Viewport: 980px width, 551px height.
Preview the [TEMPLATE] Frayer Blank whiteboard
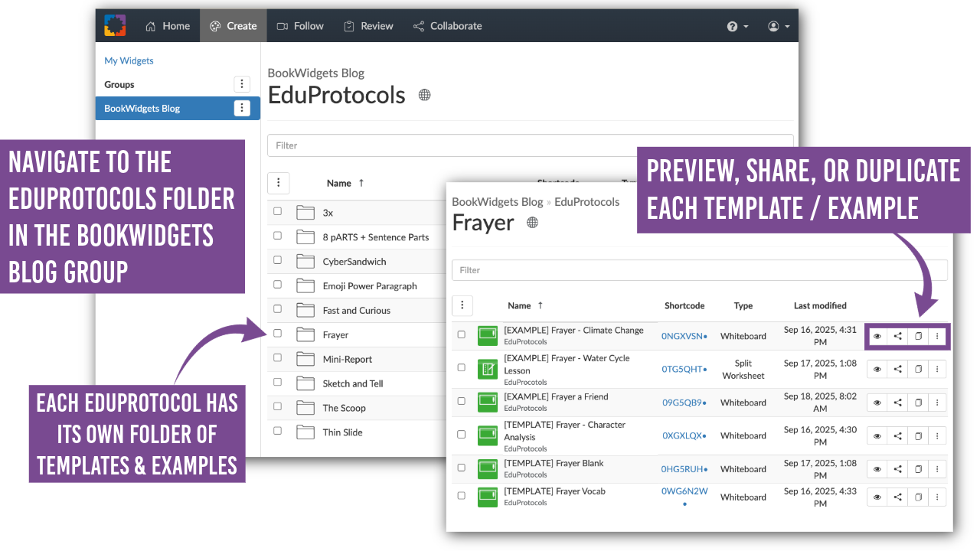coord(877,468)
